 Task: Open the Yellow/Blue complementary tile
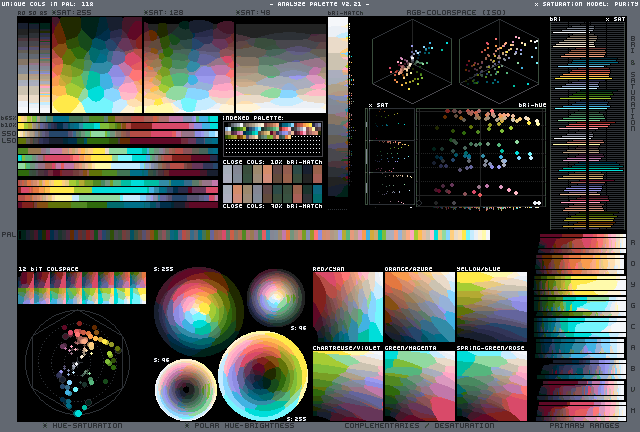(491, 308)
